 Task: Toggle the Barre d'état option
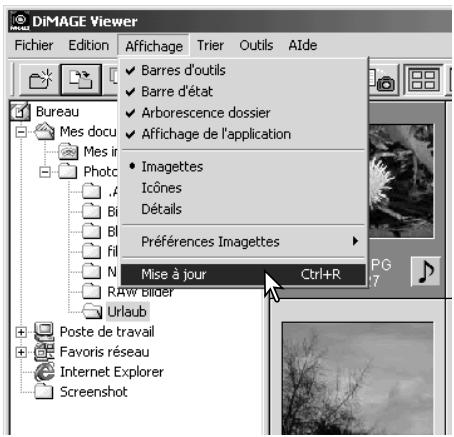243,92
